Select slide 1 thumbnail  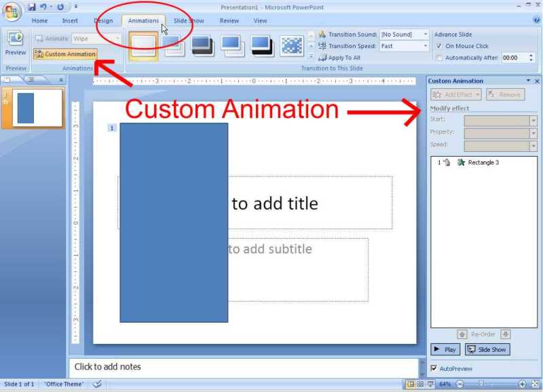pos(37,108)
